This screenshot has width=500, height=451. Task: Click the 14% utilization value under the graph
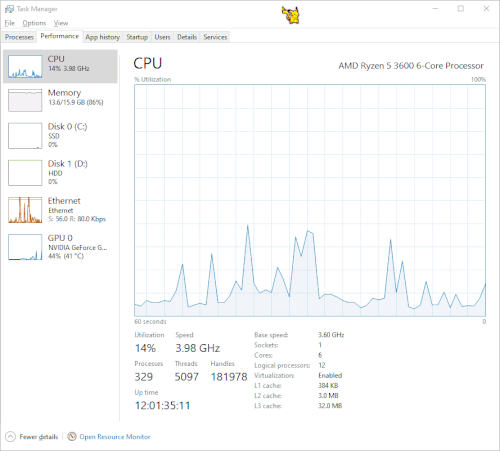[145, 348]
